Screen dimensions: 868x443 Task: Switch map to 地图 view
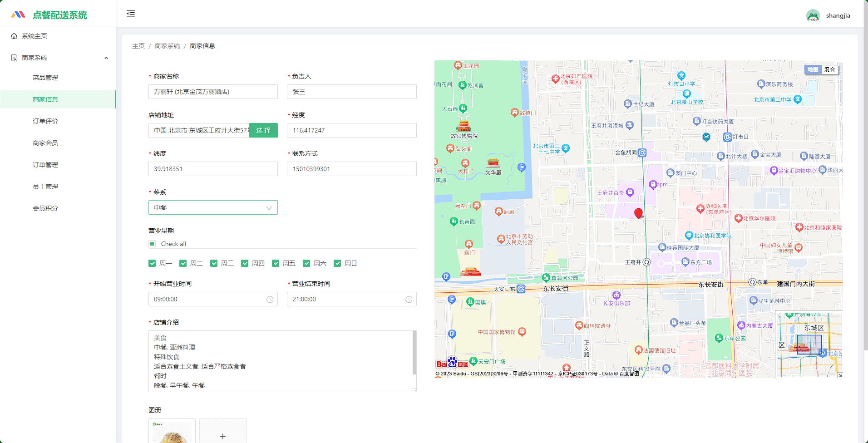pos(813,69)
